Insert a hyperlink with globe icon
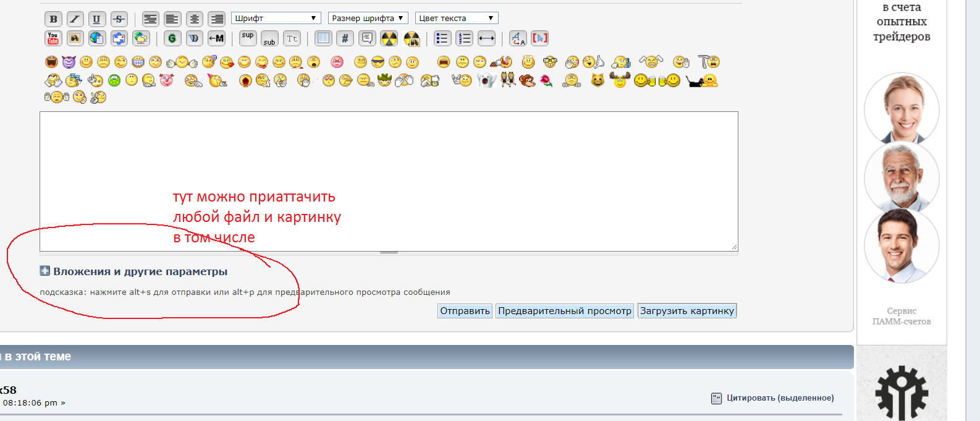 [96, 38]
